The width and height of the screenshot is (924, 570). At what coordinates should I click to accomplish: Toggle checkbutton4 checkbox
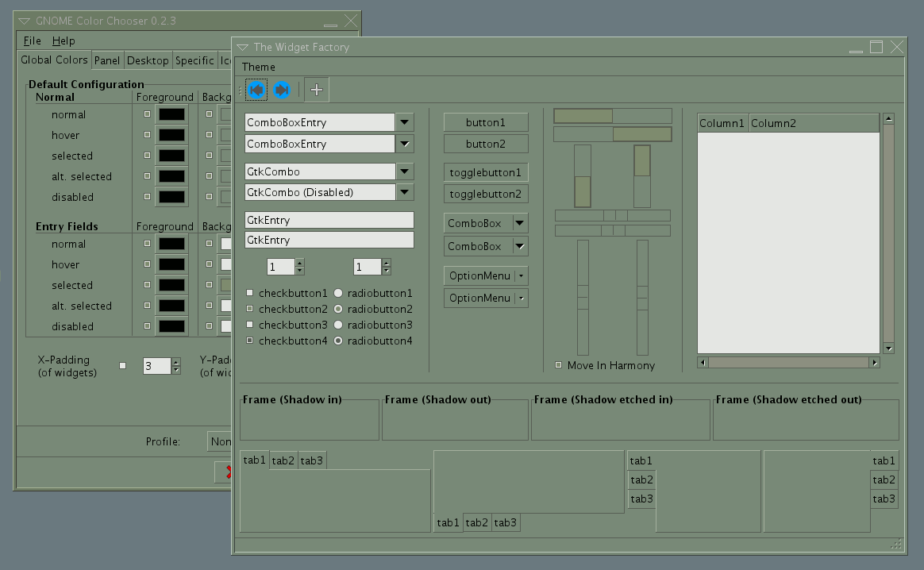[x=250, y=340]
